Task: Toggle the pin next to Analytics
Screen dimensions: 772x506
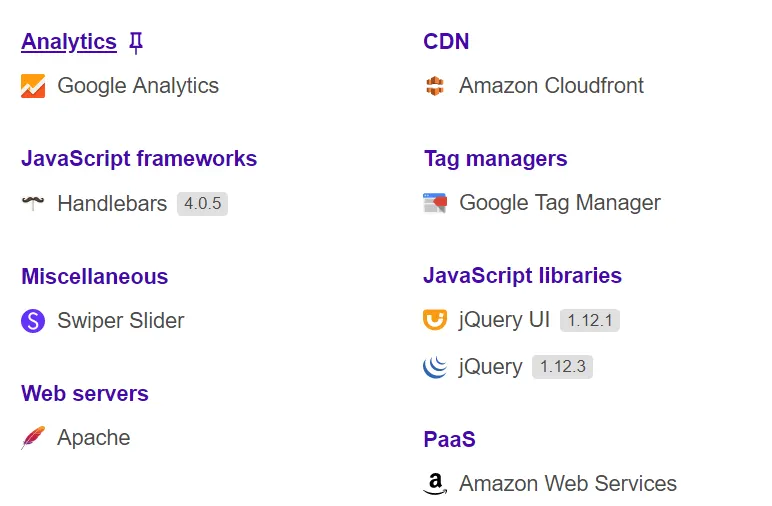Action: (137, 41)
